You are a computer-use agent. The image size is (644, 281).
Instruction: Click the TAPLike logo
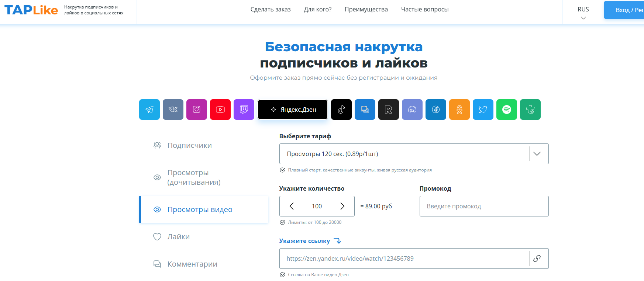click(x=31, y=10)
